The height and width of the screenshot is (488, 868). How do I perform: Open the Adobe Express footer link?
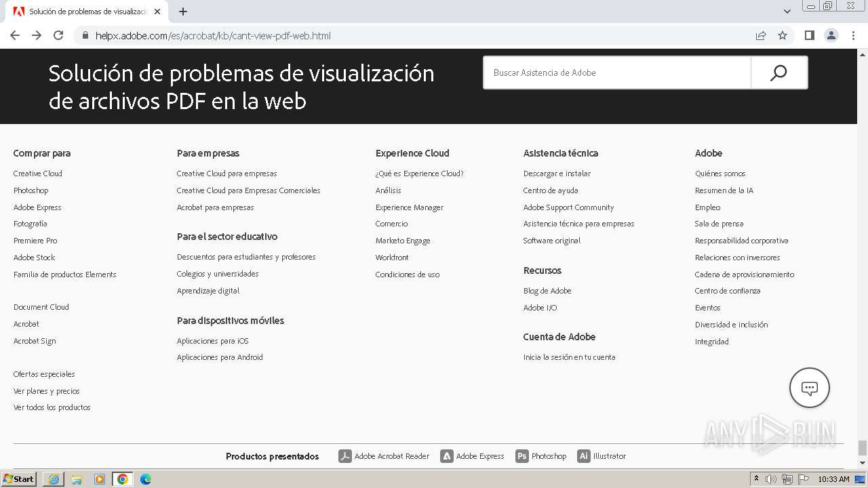click(x=37, y=207)
